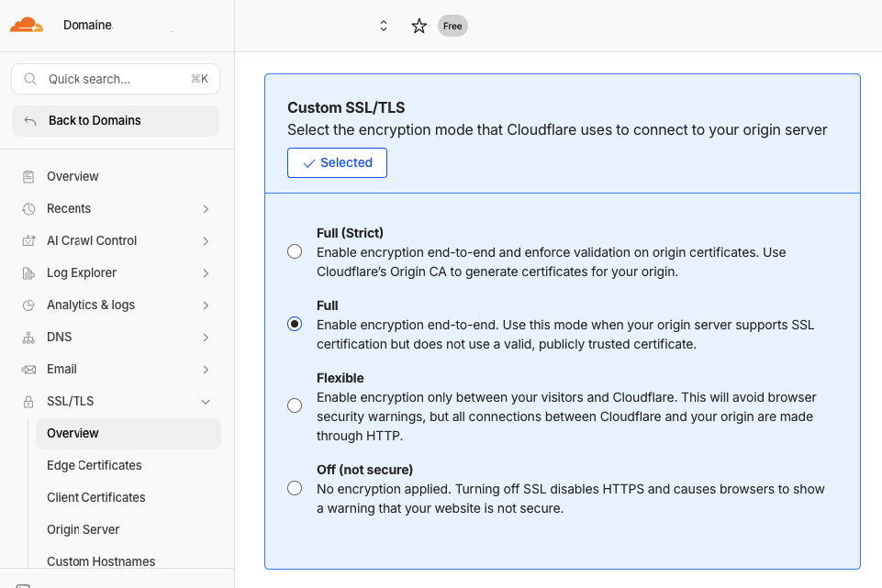
Task: Click the Email envelope icon
Action: click(x=28, y=370)
